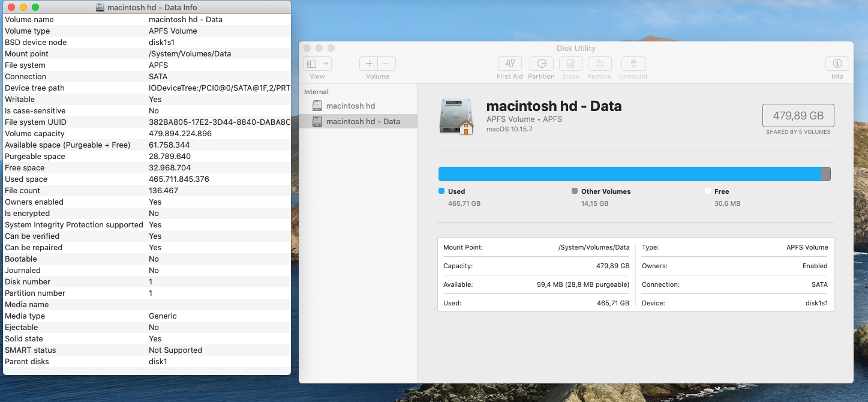Click "59,4 MB (28,8 MB purgeable)" Available value
868x402 pixels.
583,284
